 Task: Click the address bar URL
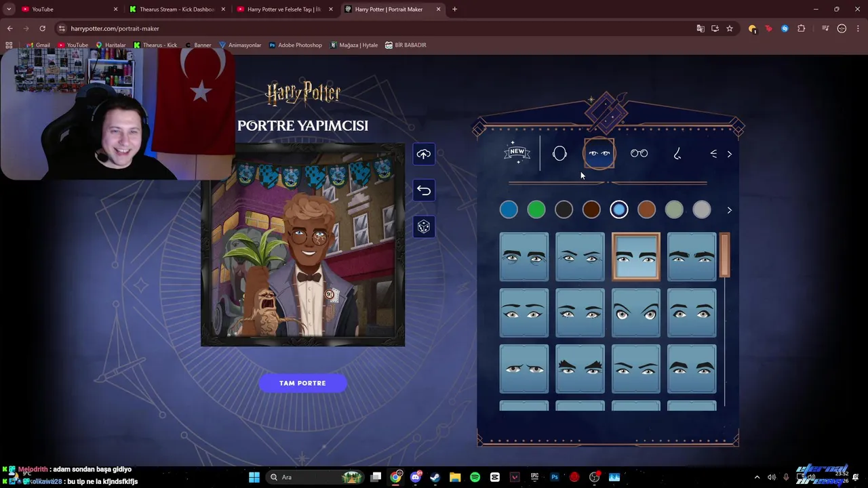[115, 28]
